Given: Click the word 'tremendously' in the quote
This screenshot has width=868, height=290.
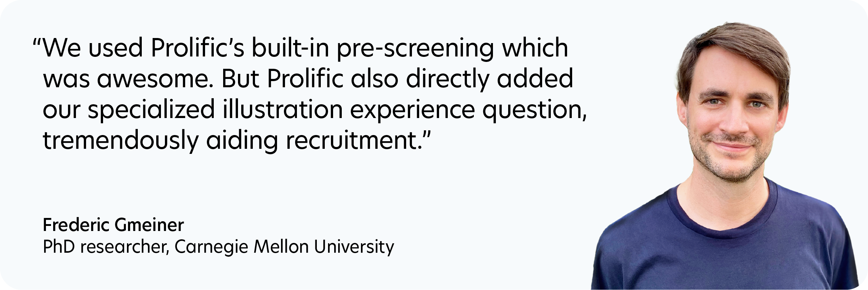Looking at the screenshot, I should tap(121, 141).
